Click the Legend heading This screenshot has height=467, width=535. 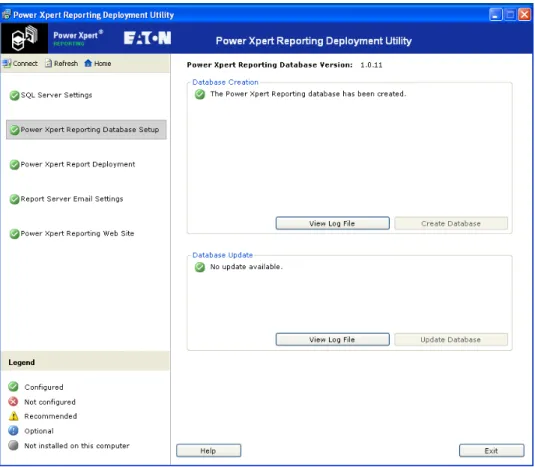pos(21,362)
